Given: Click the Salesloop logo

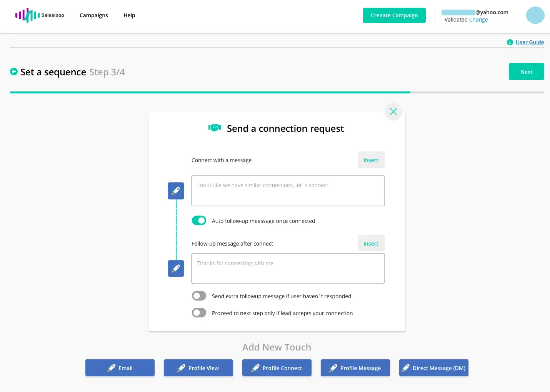Looking at the screenshot, I should click(40, 15).
